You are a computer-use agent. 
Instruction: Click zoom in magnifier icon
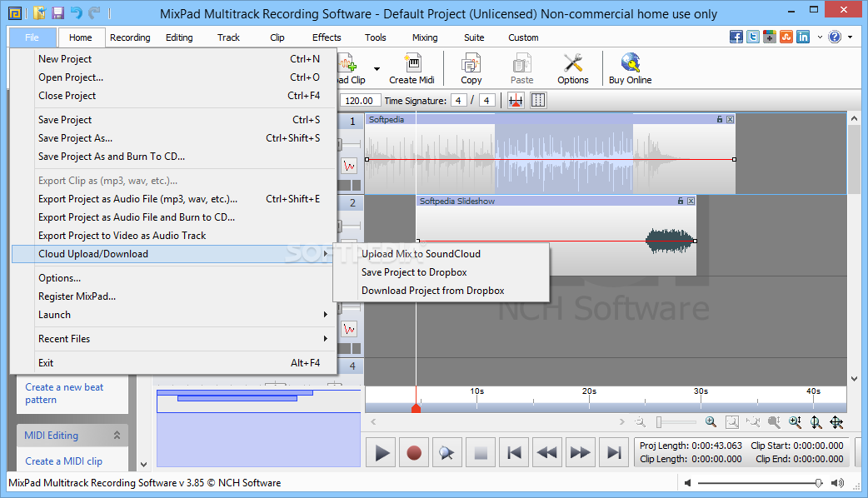pyautogui.click(x=711, y=422)
